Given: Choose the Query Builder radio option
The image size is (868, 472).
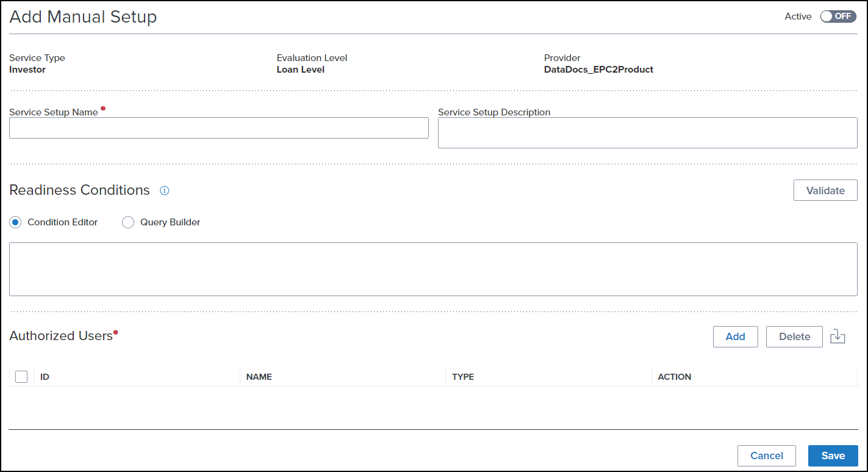Looking at the screenshot, I should [x=128, y=222].
